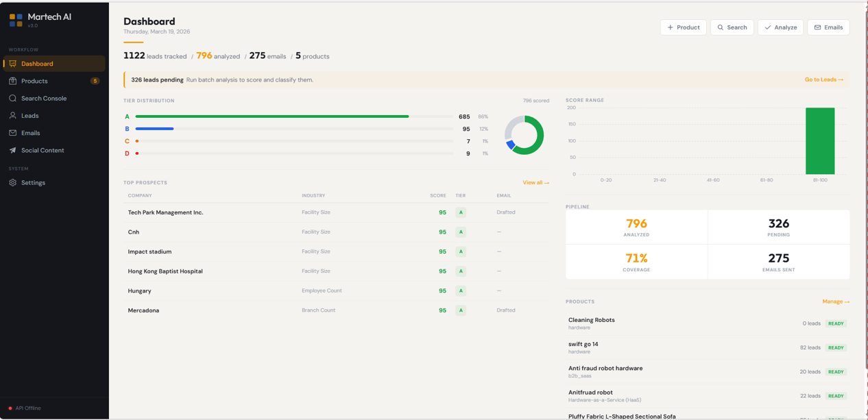Viewport: 868px width, 420px height.
Task: Click the swift go 14 product
Action: click(708, 347)
